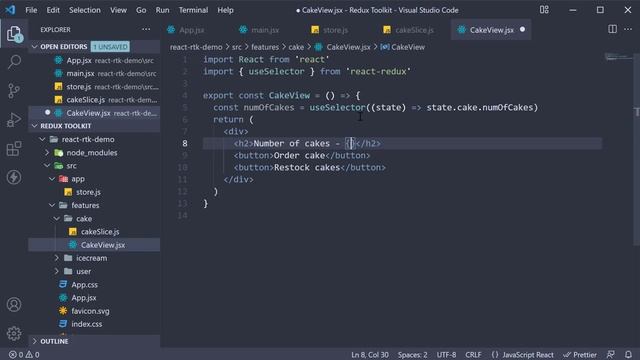Open the Search view in activity bar
This screenshot has height=360, width=640.
tap(14, 62)
